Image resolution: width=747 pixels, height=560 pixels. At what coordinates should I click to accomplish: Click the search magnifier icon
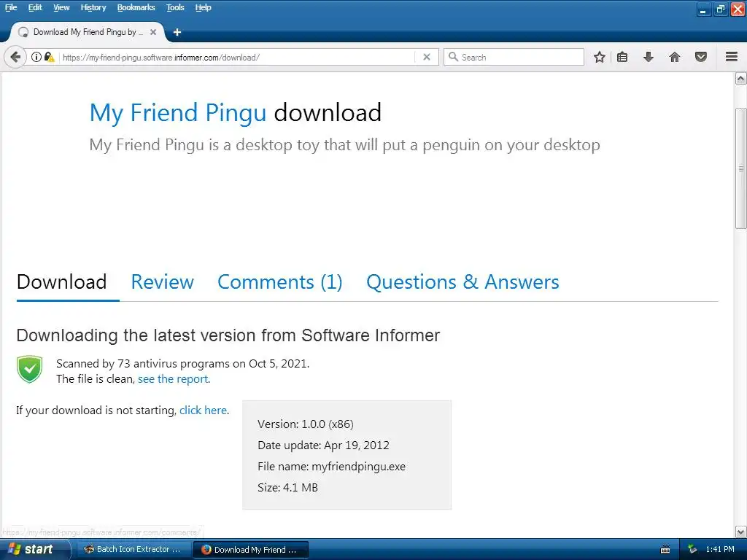pos(454,57)
